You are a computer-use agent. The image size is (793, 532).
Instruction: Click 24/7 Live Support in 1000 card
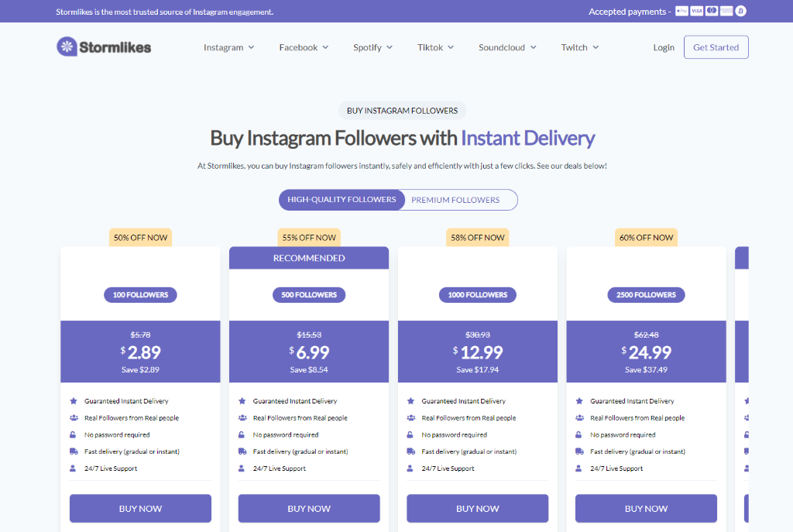click(x=448, y=469)
